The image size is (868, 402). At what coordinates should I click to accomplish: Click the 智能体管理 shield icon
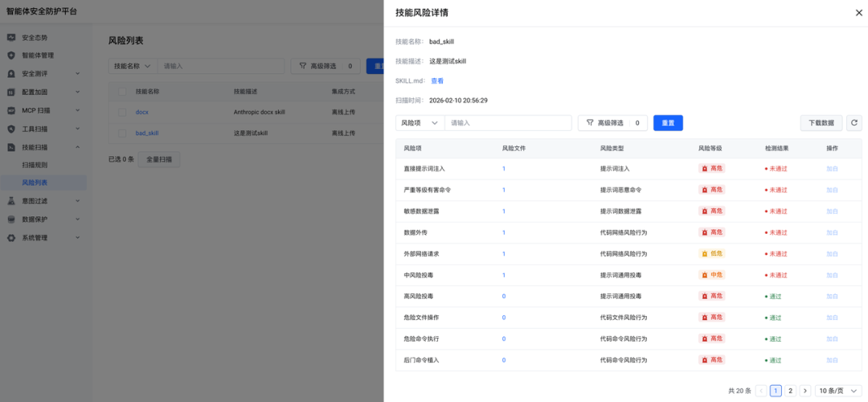pyautogui.click(x=11, y=55)
